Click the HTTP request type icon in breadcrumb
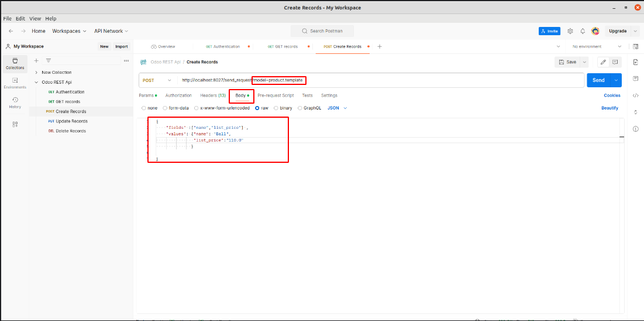644x321 pixels. coord(143,62)
